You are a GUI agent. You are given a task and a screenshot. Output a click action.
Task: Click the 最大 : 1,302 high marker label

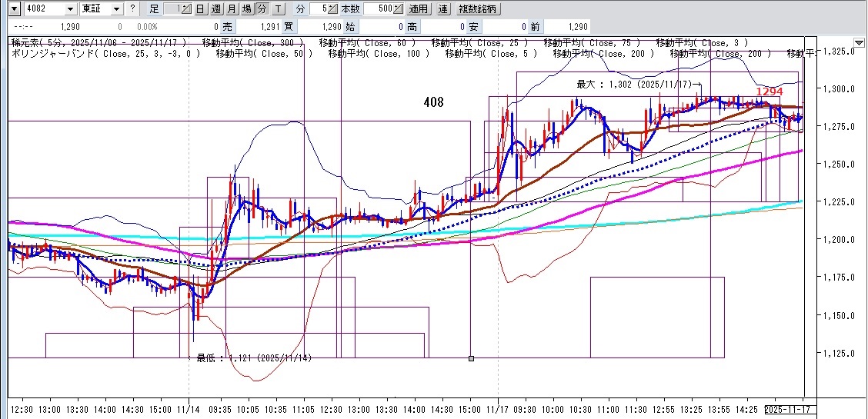[x=639, y=85]
